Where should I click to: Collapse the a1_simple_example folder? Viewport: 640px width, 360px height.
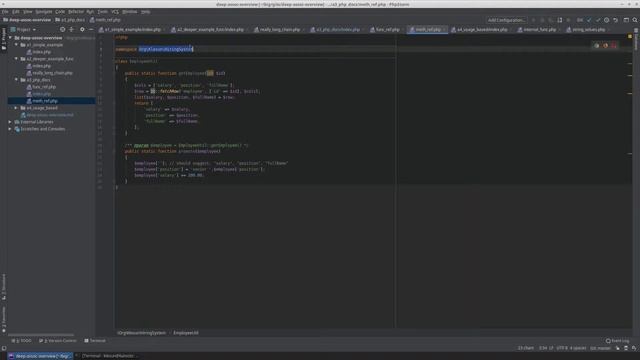click(x=17, y=45)
